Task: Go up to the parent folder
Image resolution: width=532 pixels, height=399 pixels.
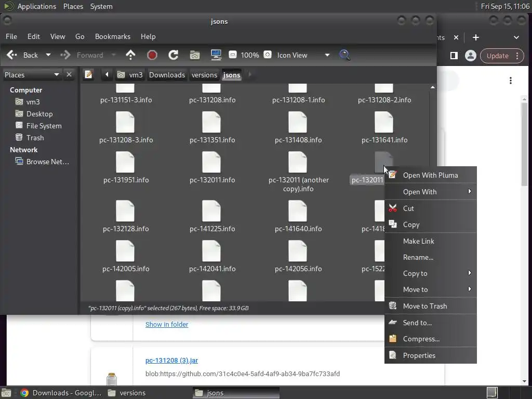Action: [x=130, y=55]
